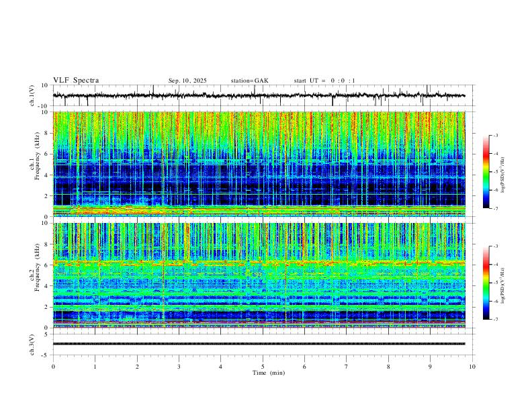532x411 pixels.
Task: Click time axis tick label "9"
Action: (x=430, y=367)
